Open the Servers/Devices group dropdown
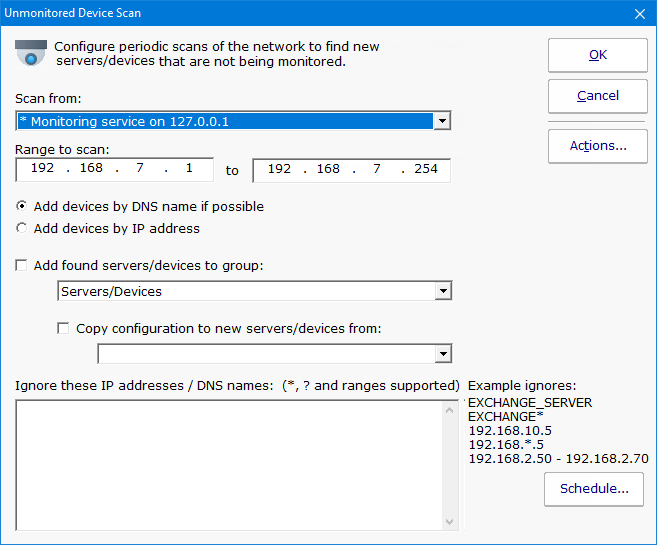 [442, 291]
